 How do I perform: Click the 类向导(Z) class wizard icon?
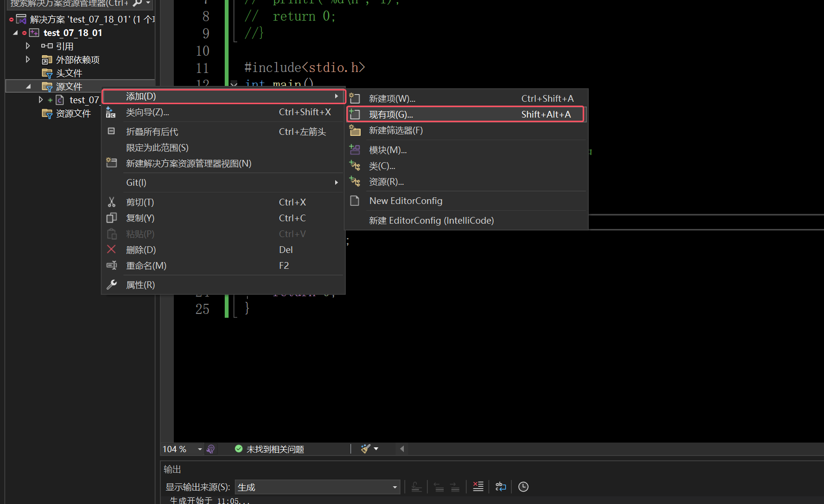[x=111, y=112]
